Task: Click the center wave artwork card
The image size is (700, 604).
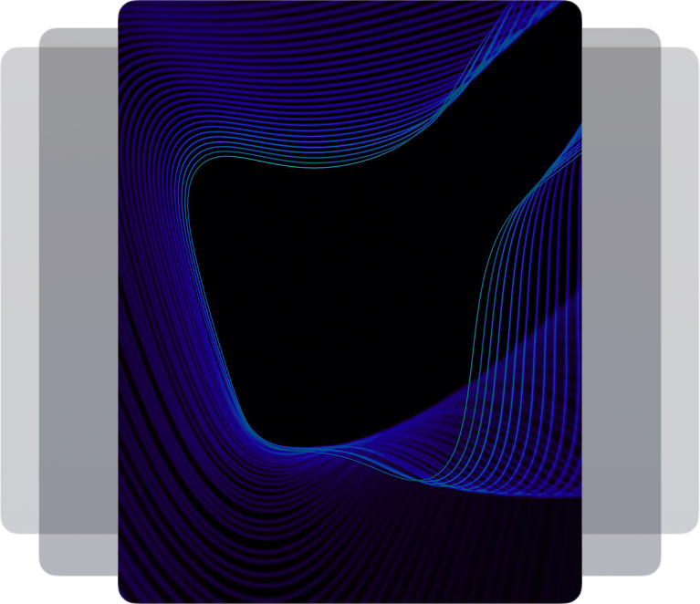Action: point(350,301)
